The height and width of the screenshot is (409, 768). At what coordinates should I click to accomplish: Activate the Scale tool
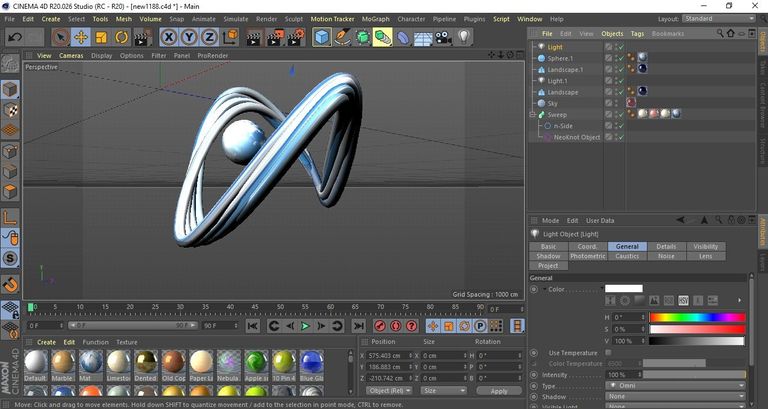(x=101, y=37)
